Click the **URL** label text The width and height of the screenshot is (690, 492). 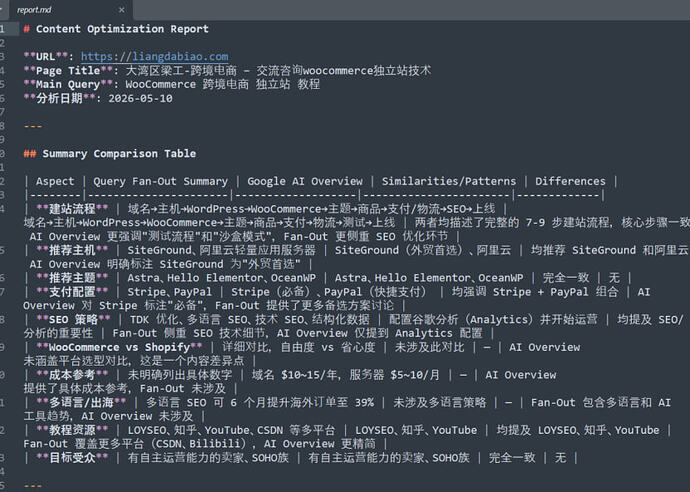(46, 57)
